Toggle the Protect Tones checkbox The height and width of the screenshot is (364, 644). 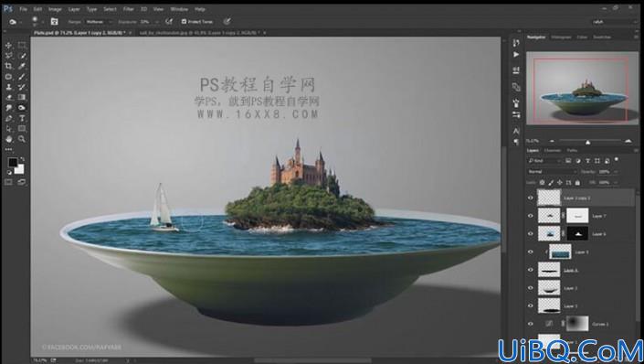pos(184,21)
